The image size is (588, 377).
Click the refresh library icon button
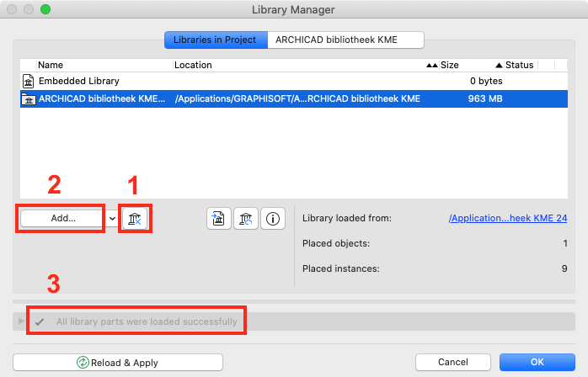(246, 219)
